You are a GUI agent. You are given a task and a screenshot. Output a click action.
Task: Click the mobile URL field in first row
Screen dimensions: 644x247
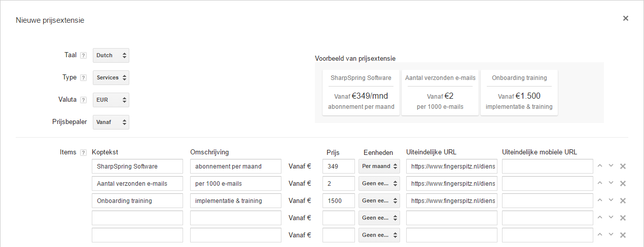point(547,166)
